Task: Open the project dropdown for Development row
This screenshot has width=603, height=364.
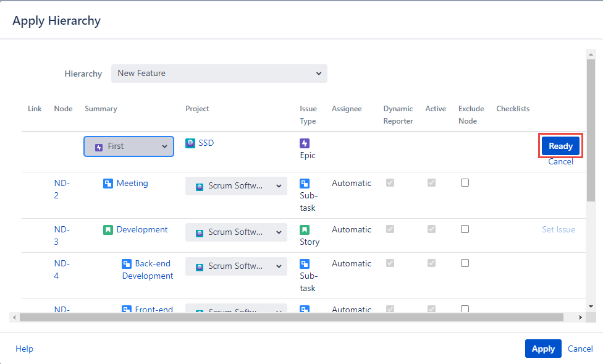Action: (x=236, y=232)
